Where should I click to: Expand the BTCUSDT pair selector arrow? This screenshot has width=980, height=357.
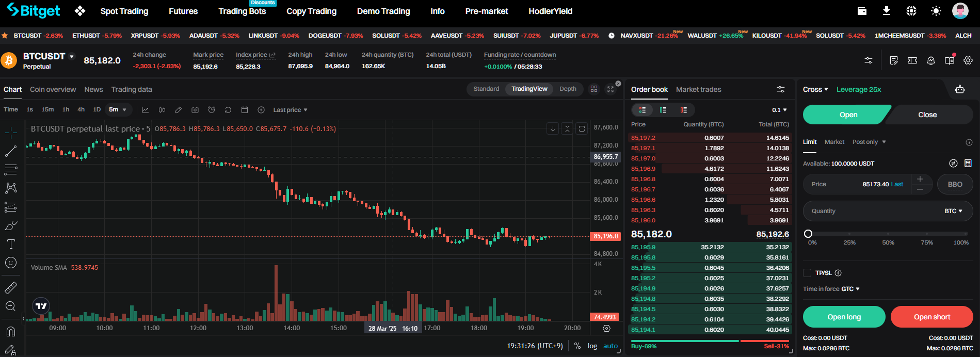[72, 56]
